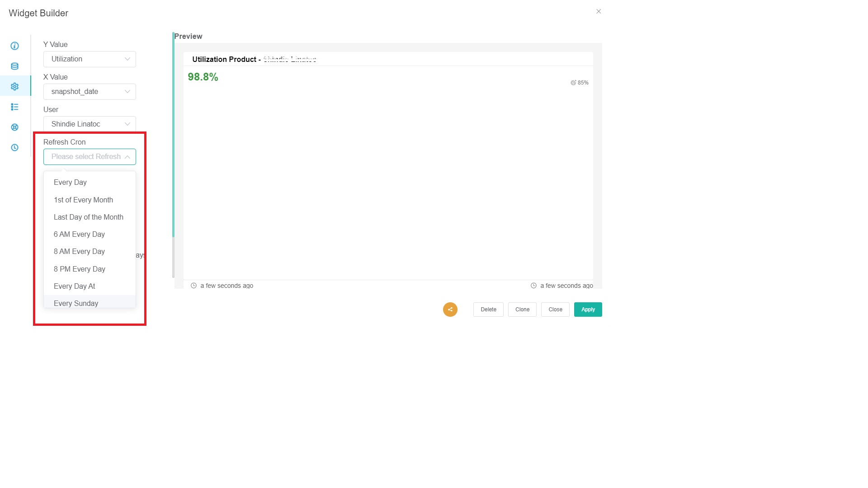Select Last Day of the Month

pos(88,217)
